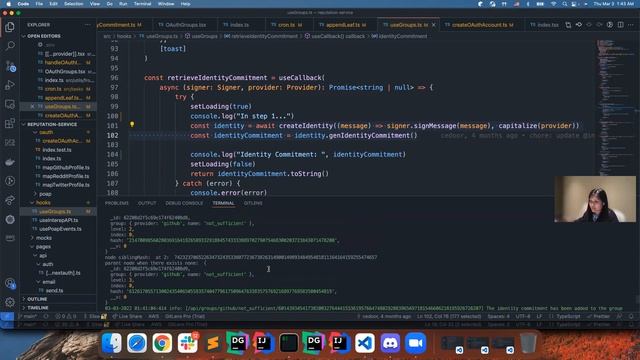The height and width of the screenshot is (360, 640).
Task: Switch to the Problems panel tab
Action: (117, 203)
